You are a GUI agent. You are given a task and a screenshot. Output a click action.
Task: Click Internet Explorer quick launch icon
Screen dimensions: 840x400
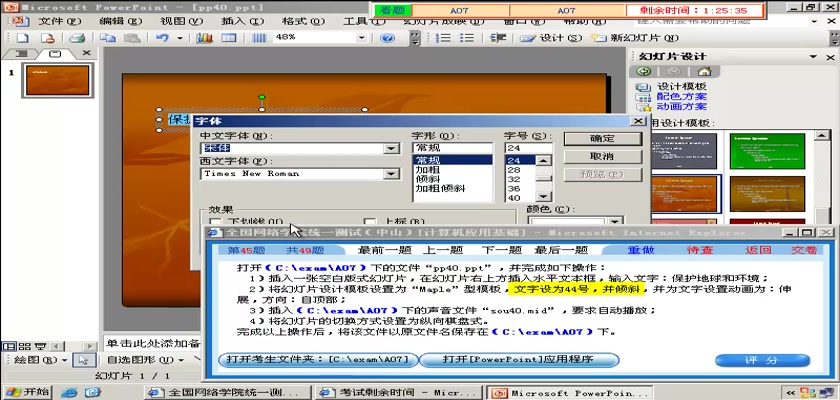(x=69, y=393)
